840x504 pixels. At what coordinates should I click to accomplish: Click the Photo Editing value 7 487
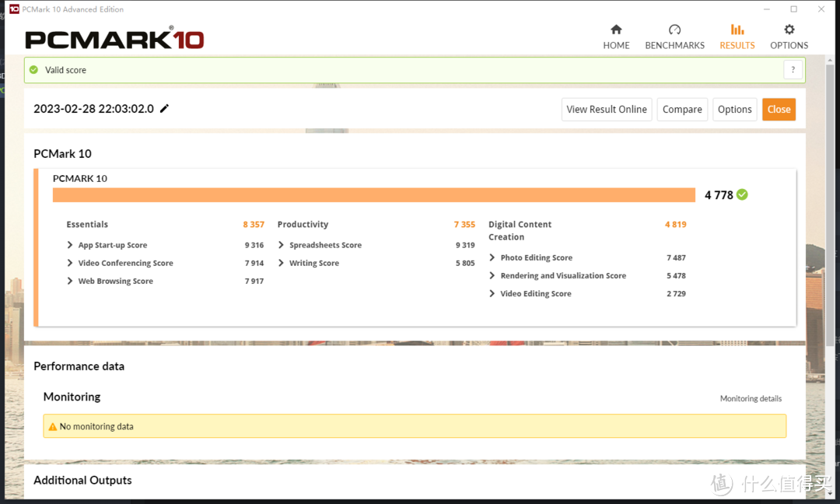[676, 257]
